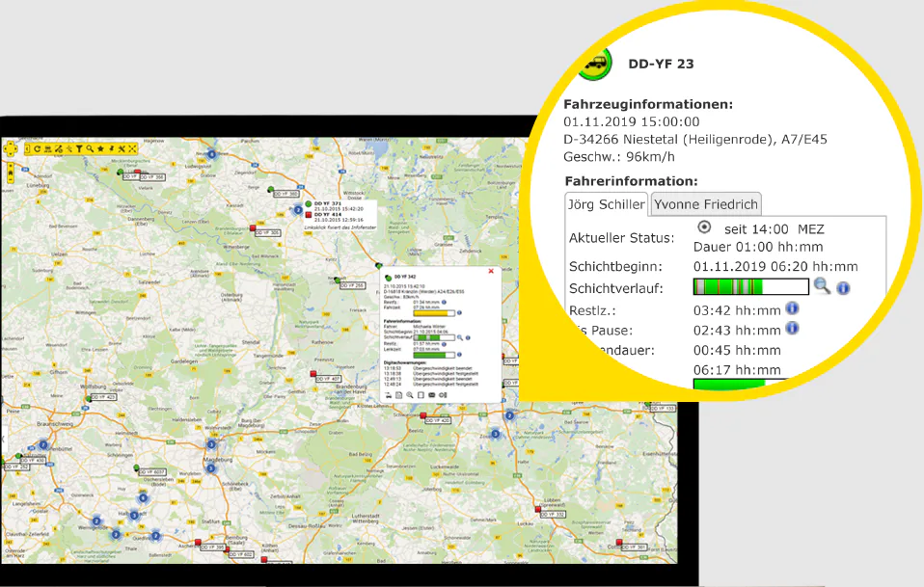Click the DD YF 332 label near Lübben
Screen dimensions: 924x587
553,515
